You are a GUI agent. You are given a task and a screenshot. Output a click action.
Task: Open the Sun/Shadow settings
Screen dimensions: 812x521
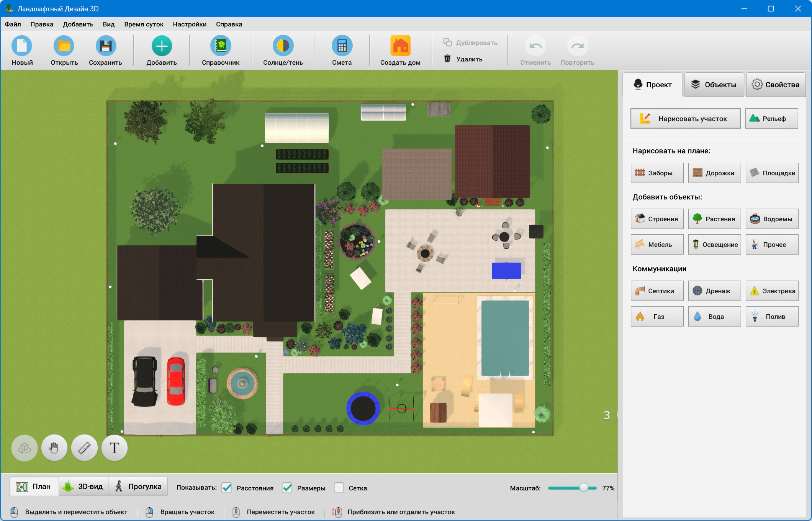tap(283, 46)
